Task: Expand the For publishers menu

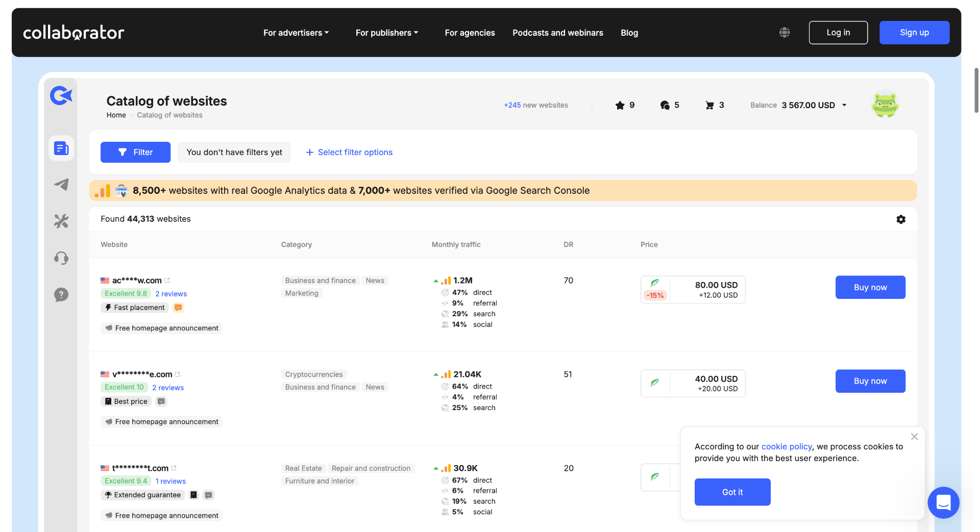Action: tap(387, 33)
